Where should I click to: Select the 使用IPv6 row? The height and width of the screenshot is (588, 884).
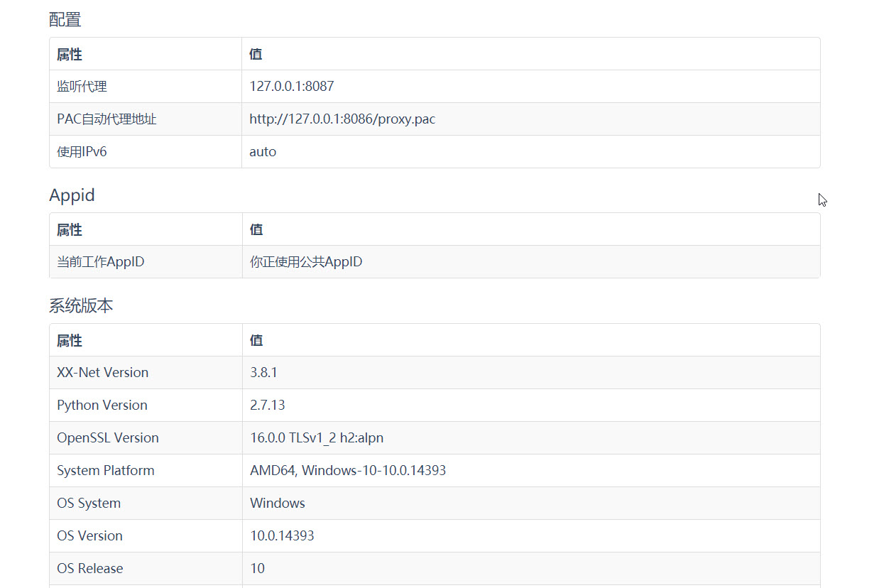(81, 151)
